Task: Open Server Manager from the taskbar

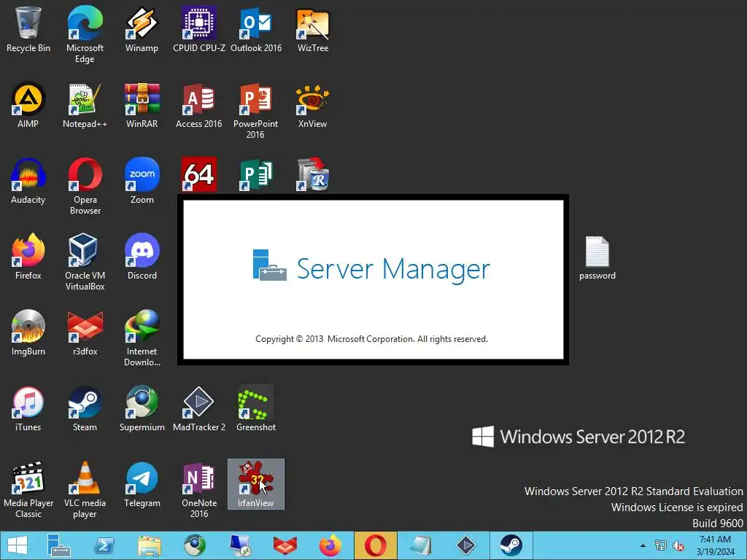Action: point(58,545)
